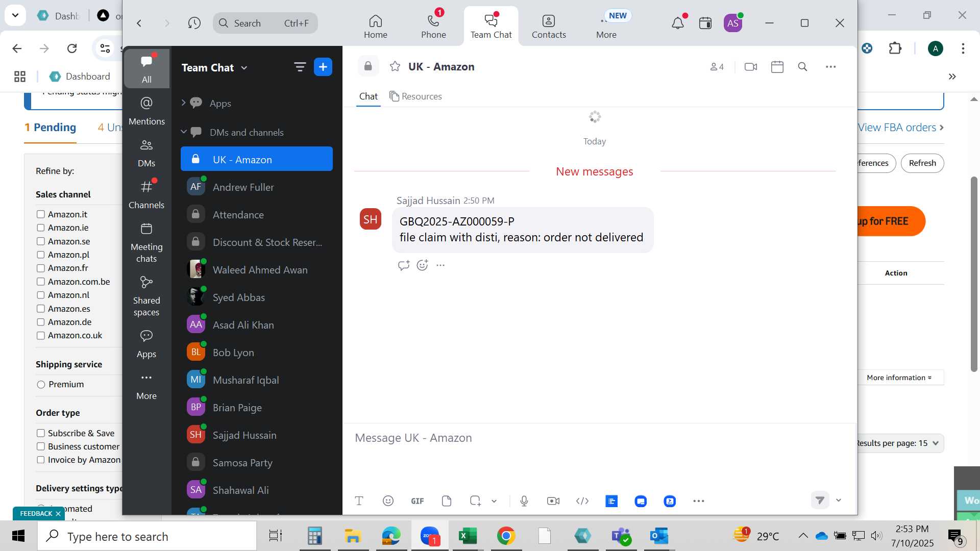Open the Contacts tab

[549, 27]
